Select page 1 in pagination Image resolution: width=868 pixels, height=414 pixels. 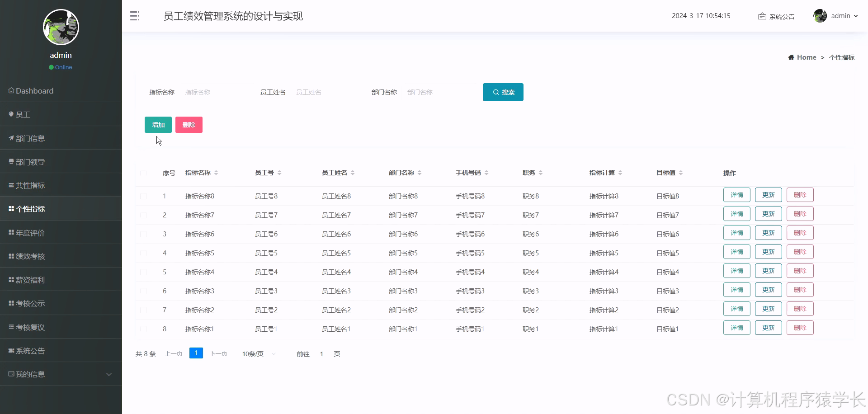[196, 353]
